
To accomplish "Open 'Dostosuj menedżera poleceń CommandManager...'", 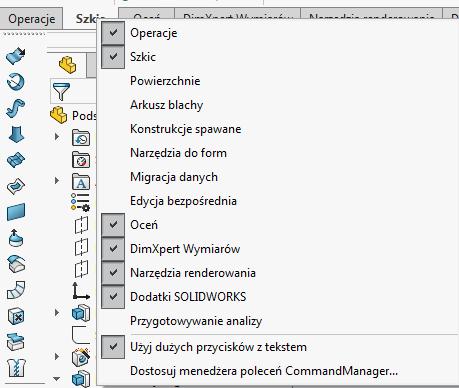I will point(264,371).
